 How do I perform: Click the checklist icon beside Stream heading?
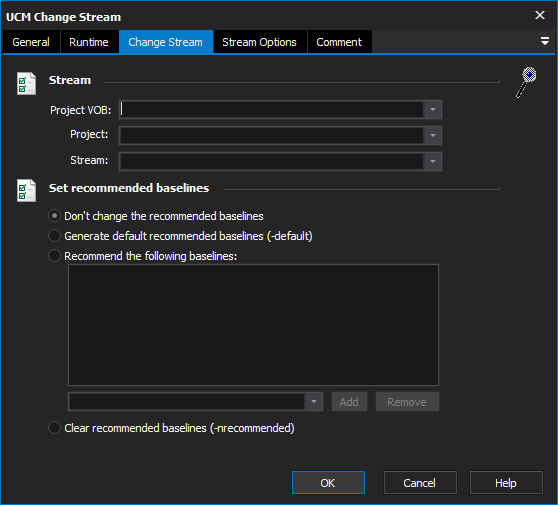pos(26,83)
